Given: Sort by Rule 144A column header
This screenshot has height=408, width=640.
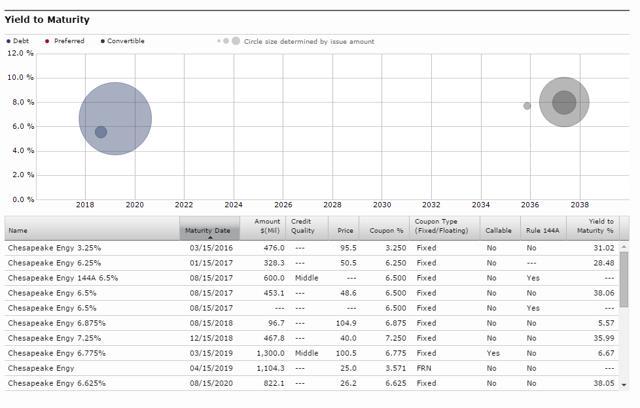Looking at the screenshot, I should point(543,228).
